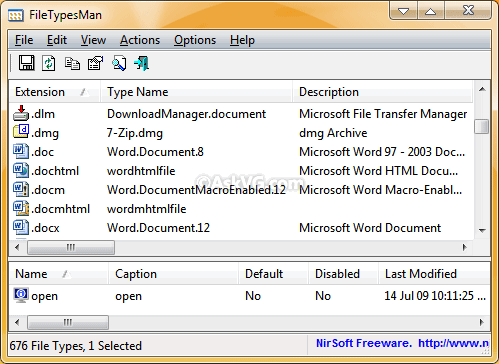Select the .dmg file type icon

tap(21, 132)
